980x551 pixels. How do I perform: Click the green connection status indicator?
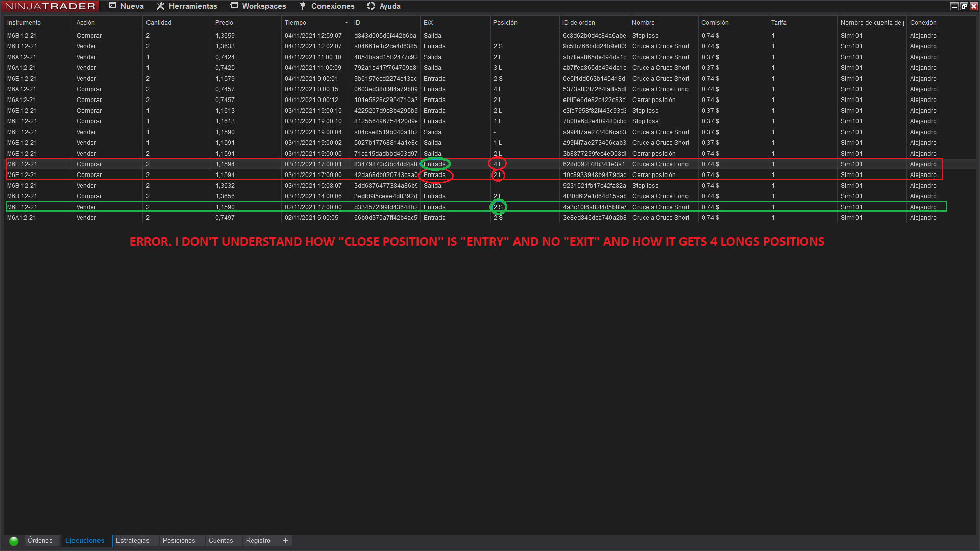click(14, 541)
